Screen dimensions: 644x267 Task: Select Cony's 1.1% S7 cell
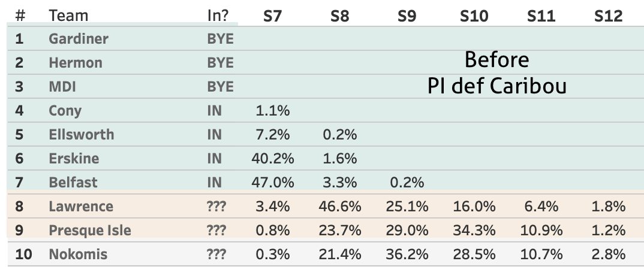point(272,110)
